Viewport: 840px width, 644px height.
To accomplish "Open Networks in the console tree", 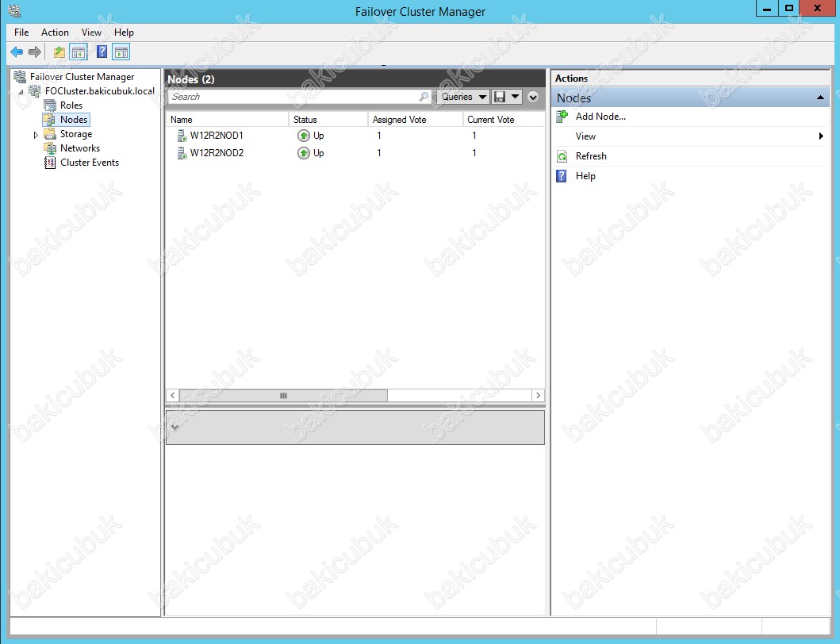I will tap(80, 148).
